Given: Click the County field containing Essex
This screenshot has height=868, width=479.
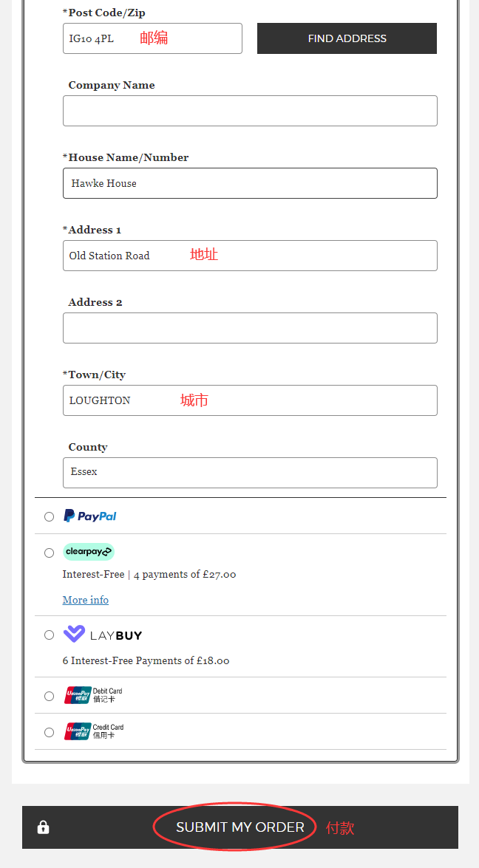Looking at the screenshot, I should (x=251, y=473).
